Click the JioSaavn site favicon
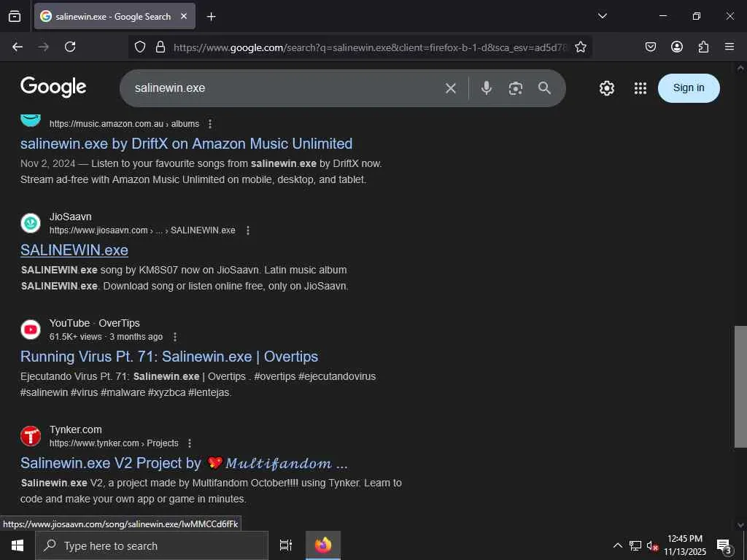Viewport: 747px width, 560px height. 31,223
